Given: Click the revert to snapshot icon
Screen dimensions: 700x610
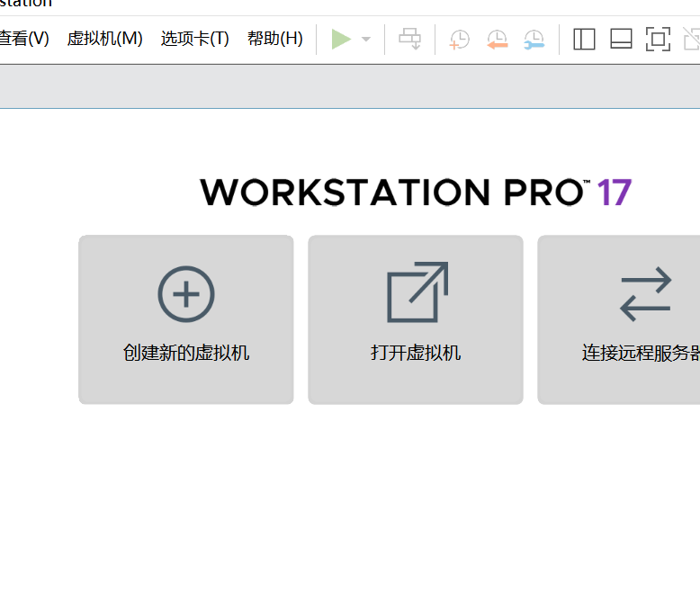Looking at the screenshot, I should (x=497, y=40).
